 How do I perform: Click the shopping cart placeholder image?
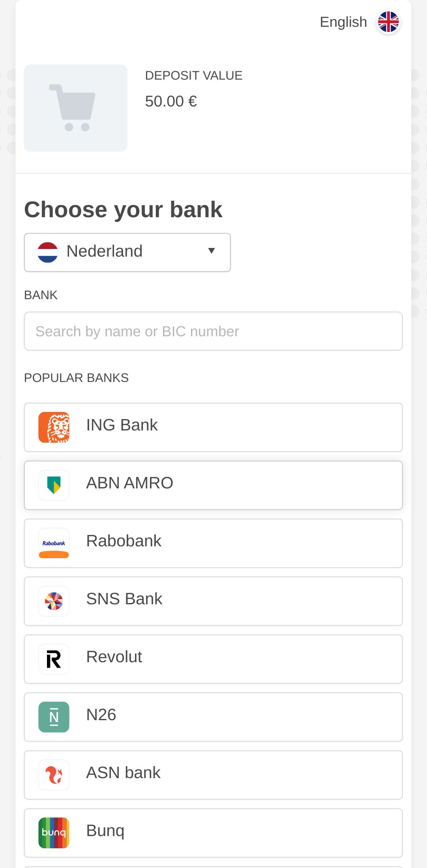click(x=75, y=108)
